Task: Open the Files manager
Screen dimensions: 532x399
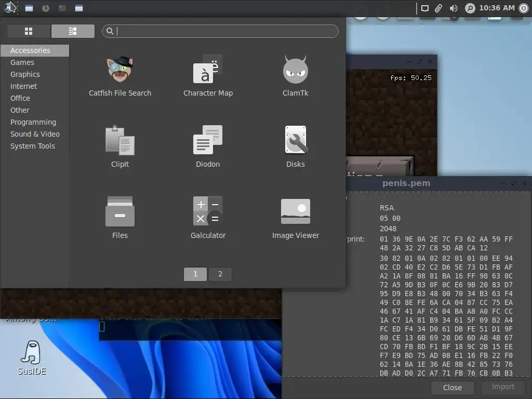Action: (x=120, y=218)
